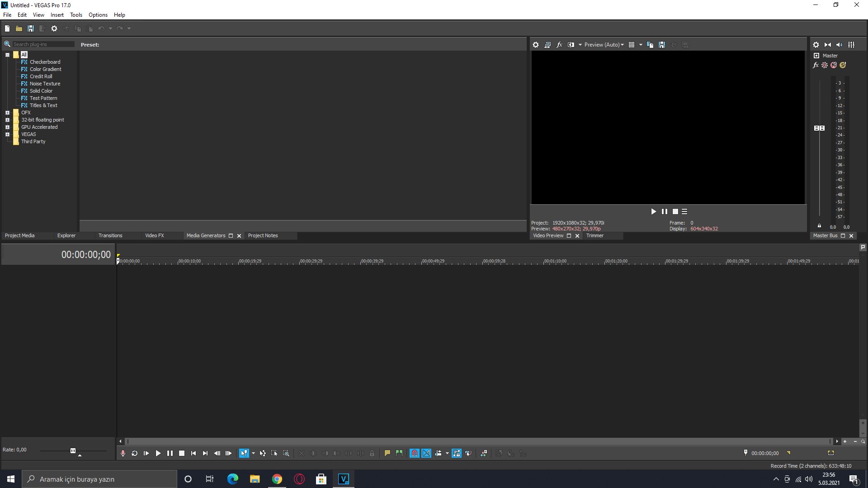The width and height of the screenshot is (868, 488).
Task: Open the Insert menu
Action: pos(57,15)
